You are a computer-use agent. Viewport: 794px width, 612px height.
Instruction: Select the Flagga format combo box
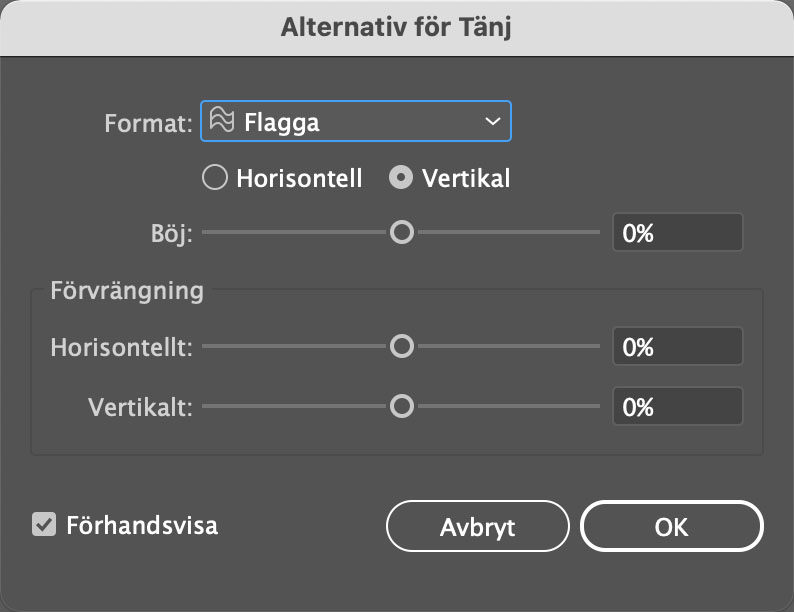click(x=355, y=121)
